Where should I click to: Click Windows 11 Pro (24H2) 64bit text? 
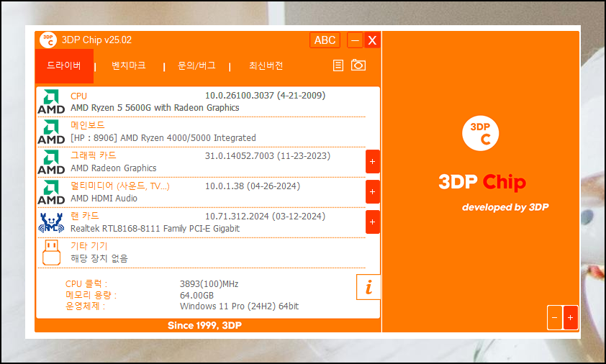click(x=239, y=306)
